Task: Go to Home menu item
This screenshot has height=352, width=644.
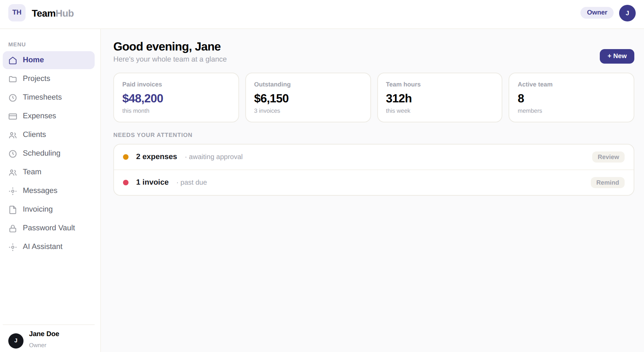Action: pyautogui.click(x=49, y=60)
